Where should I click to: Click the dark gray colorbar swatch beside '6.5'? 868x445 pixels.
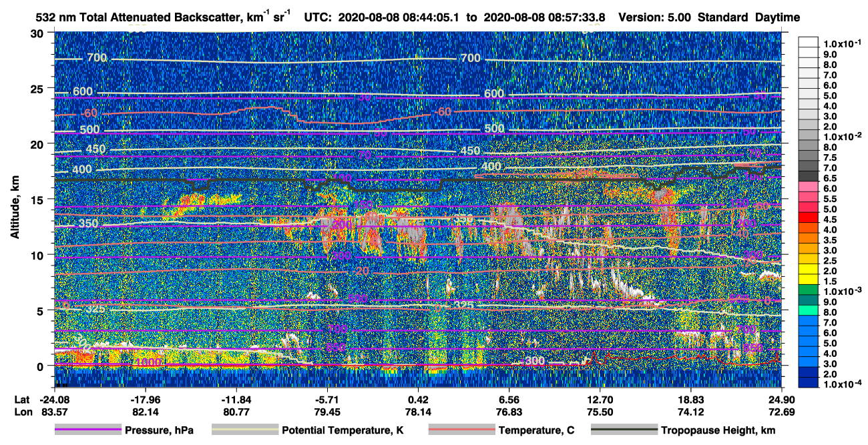(809, 177)
